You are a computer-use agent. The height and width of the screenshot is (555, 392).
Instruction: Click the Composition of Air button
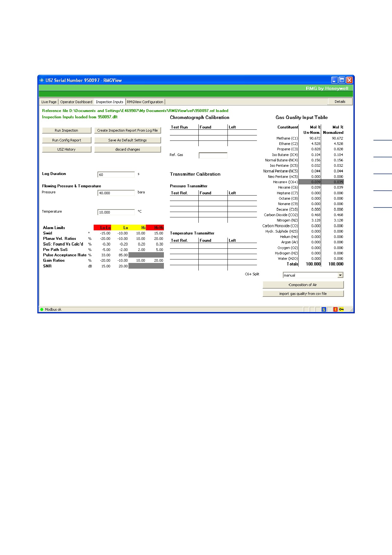point(303,285)
